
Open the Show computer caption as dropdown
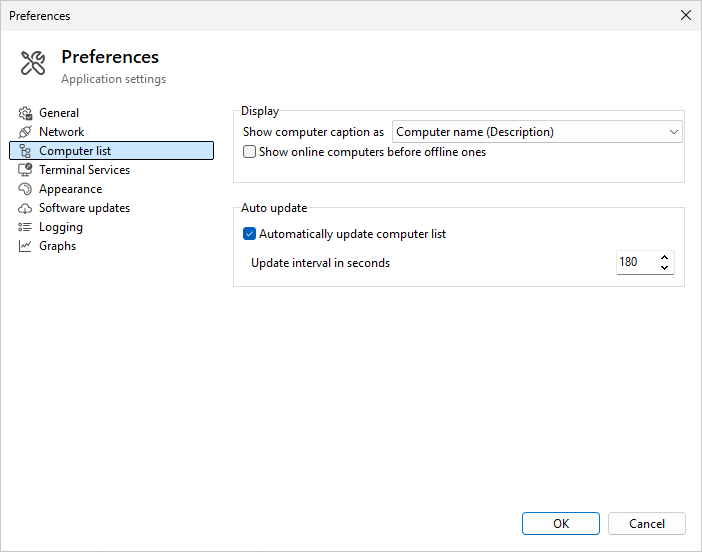[537, 132]
